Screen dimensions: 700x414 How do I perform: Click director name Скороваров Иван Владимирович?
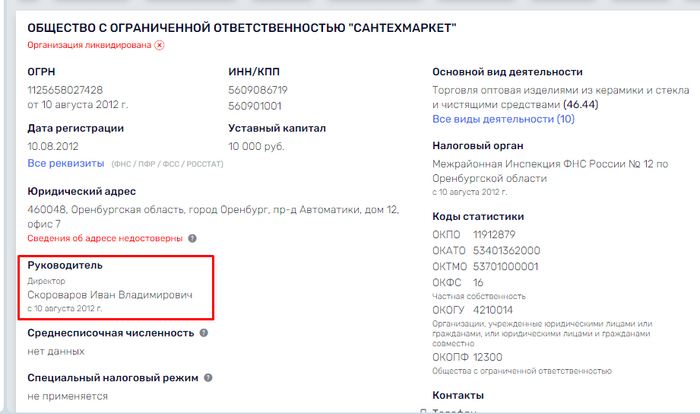pyautogui.click(x=110, y=295)
